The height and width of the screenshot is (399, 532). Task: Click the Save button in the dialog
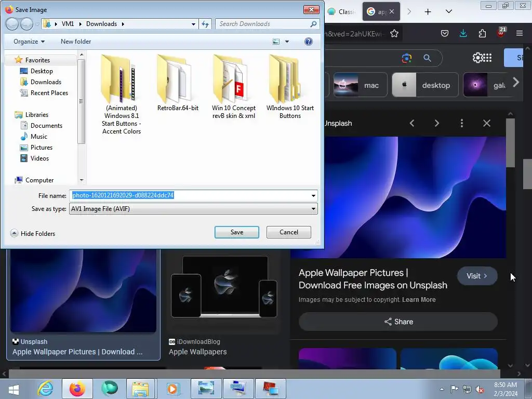(236, 232)
